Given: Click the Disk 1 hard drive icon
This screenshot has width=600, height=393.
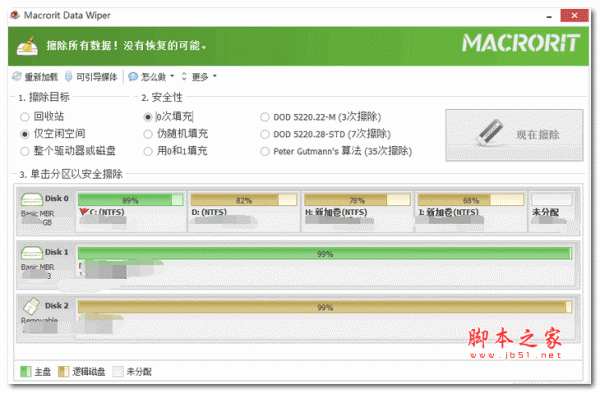Looking at the screenshot, I should [32, 253].
